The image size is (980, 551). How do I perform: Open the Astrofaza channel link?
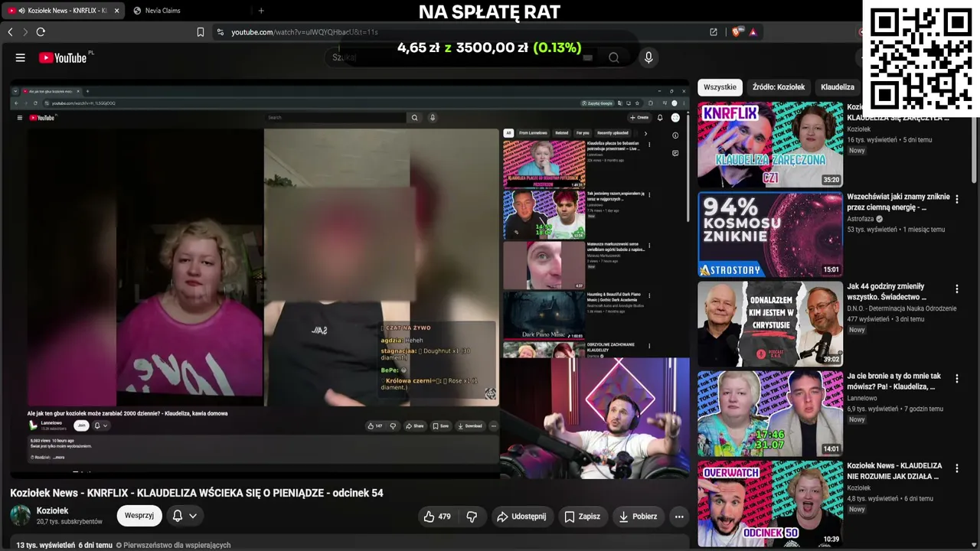[861, 219]
